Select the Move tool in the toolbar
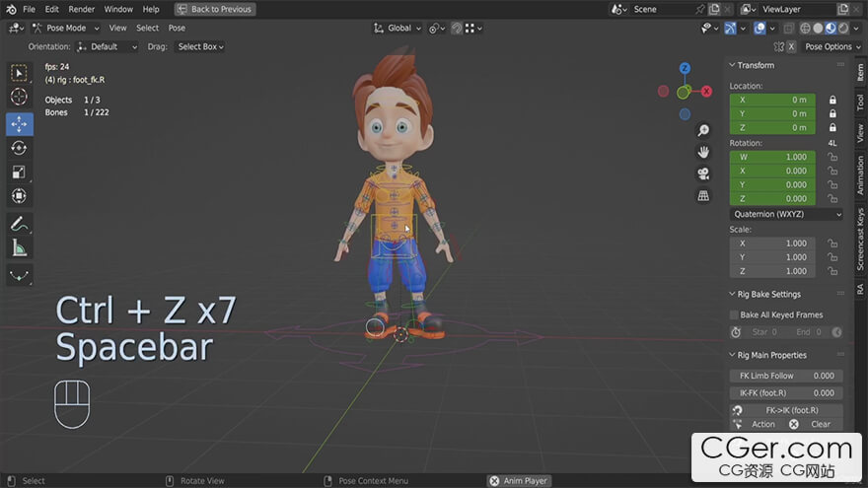 pyautogui.click(x=19, y=124)
